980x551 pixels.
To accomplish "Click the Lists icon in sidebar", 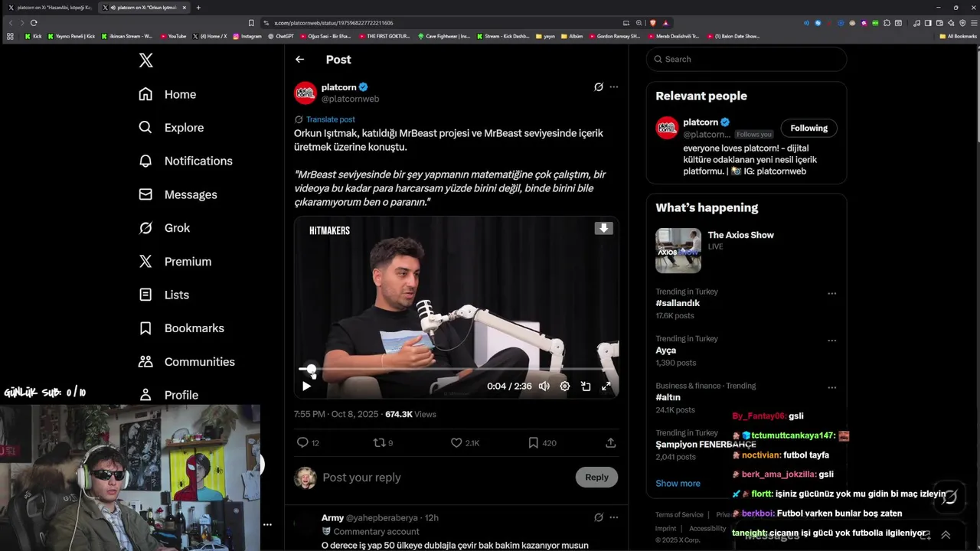I will (145, 295).
